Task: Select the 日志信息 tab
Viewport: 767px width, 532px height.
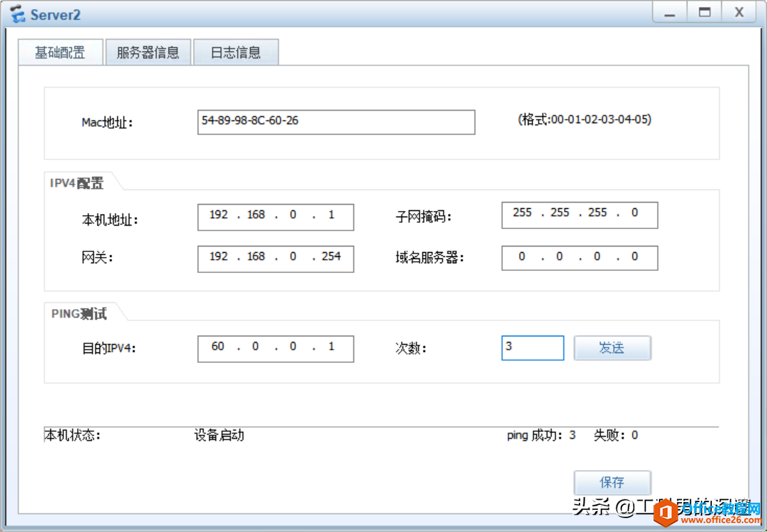Action: [235, 53]
